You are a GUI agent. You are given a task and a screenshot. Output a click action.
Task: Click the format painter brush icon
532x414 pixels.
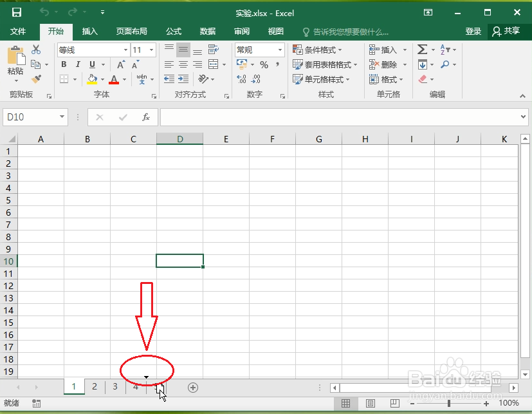pyautogui.click(x=37, y=79)
